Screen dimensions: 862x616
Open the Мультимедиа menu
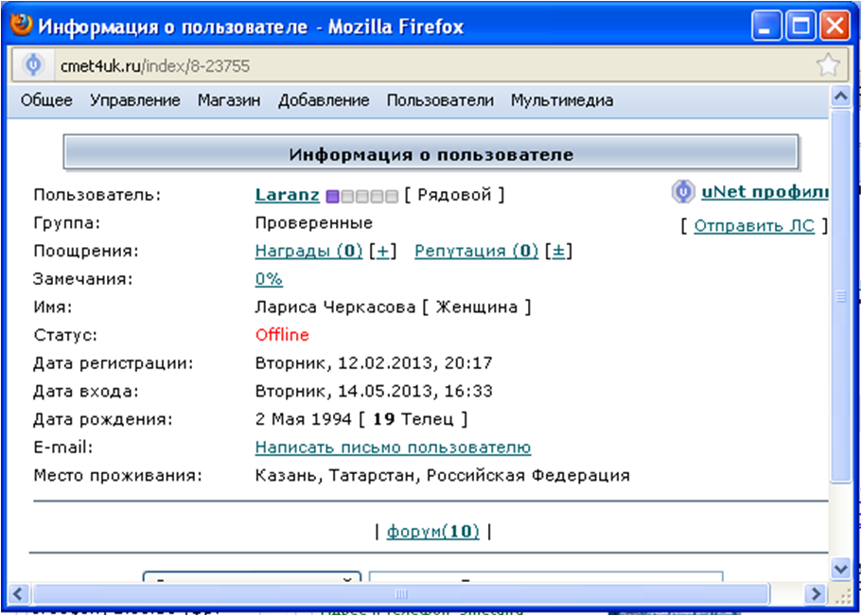pyautogui.click(x=562, y=100)
